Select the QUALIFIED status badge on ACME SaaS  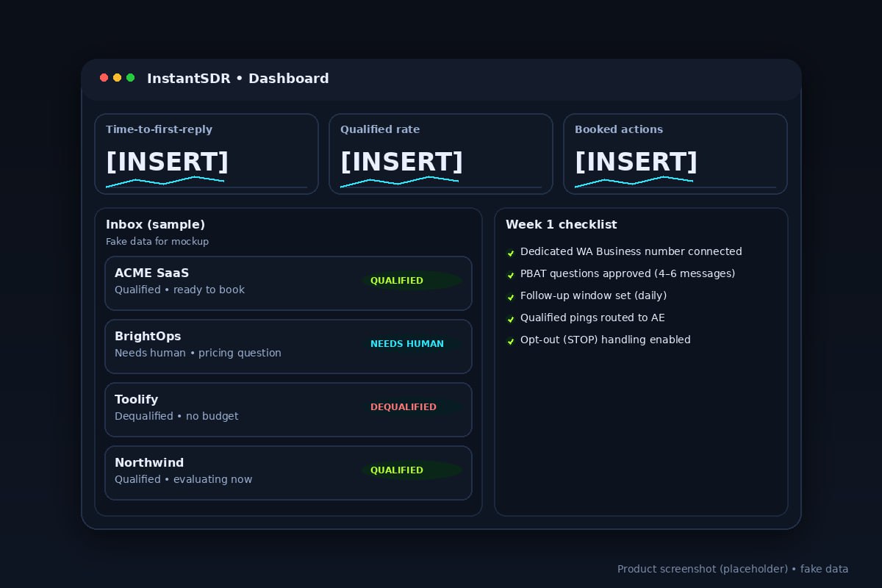coord(397,281)
